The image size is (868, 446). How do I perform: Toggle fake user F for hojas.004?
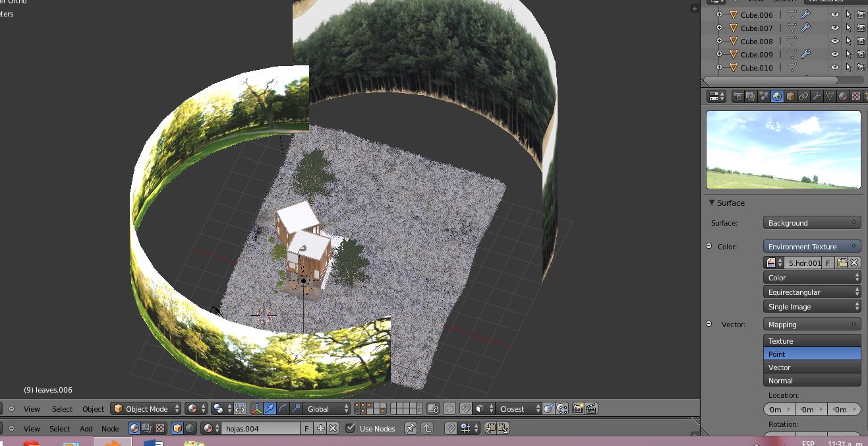click(x=306, y=428)
